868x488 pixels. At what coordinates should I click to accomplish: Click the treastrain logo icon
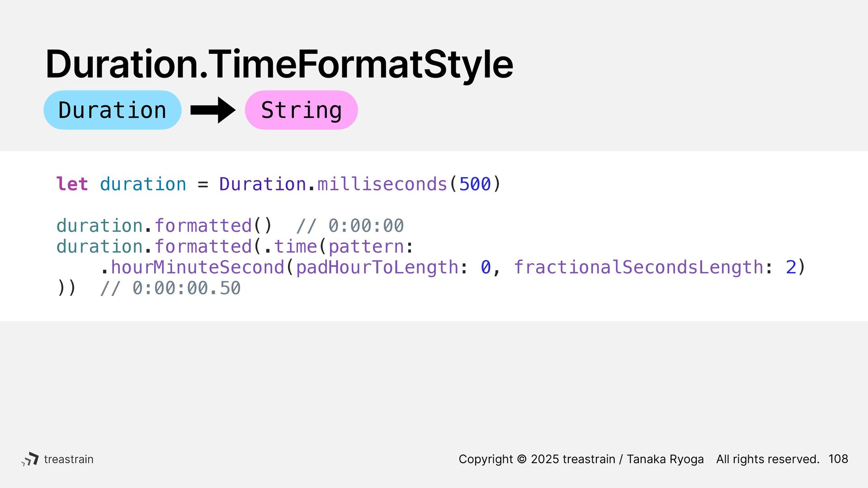click(x=30, y=459)
